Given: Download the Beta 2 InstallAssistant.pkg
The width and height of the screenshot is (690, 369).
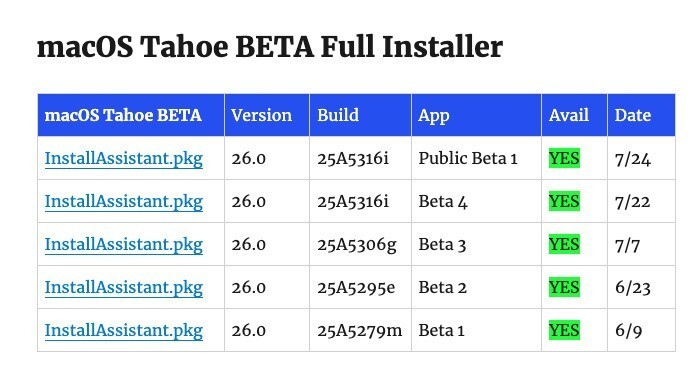Looking at the screenshot, I should (124, 287).
